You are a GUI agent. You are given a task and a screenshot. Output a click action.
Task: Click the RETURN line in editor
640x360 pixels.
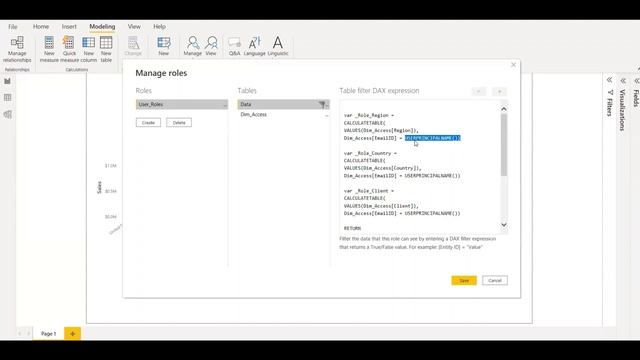coord(352,228)
